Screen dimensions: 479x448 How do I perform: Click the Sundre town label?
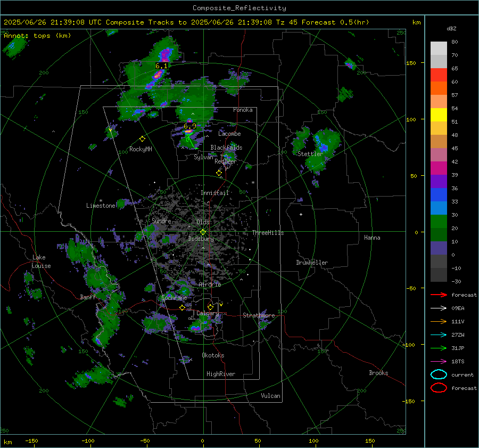161,221
